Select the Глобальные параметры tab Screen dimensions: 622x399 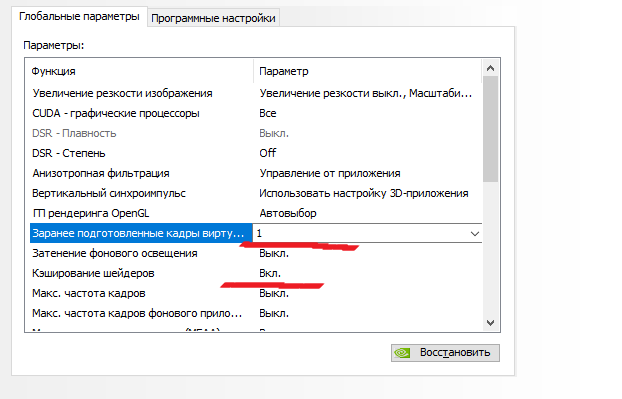click(x=79, y=17)
